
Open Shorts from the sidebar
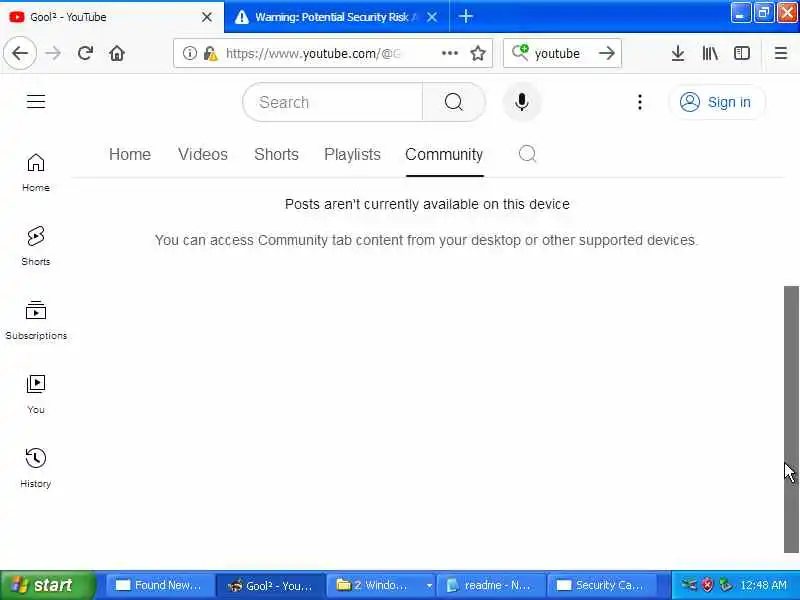[x=36, y=246]
